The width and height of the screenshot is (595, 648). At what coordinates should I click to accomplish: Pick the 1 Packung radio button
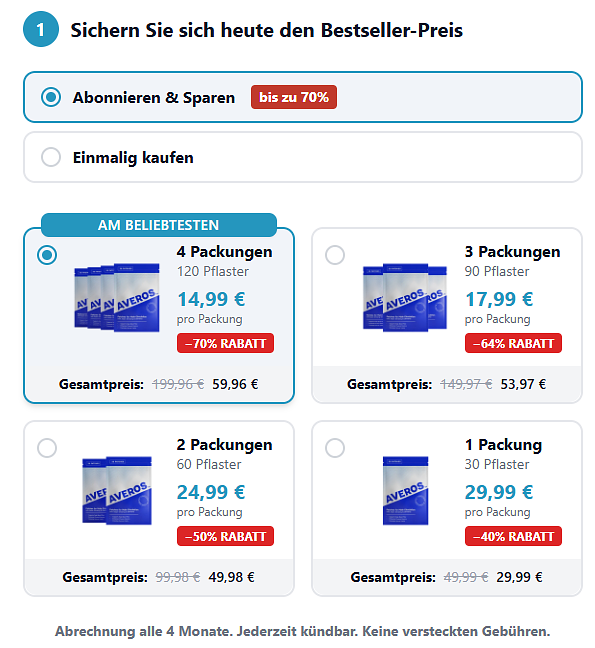[335, 448]
